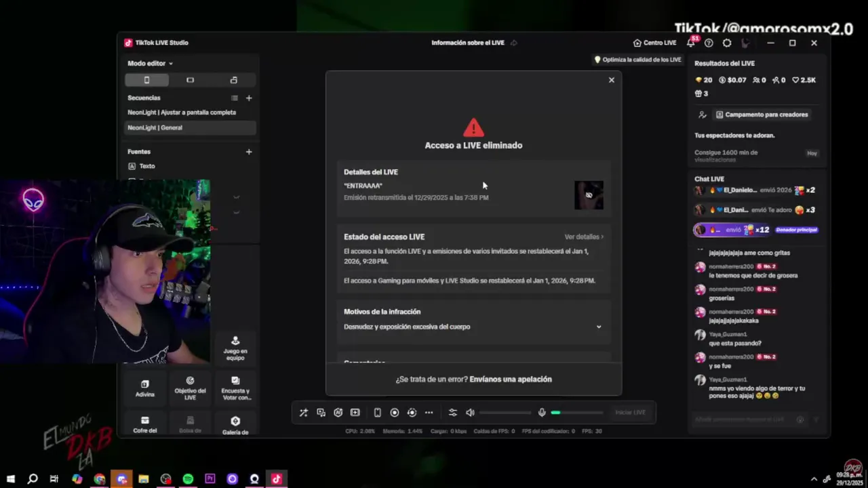Open Windows taskbar search
Image resolution: width=868 pixels, height=488 pixels.
(32, 479)
